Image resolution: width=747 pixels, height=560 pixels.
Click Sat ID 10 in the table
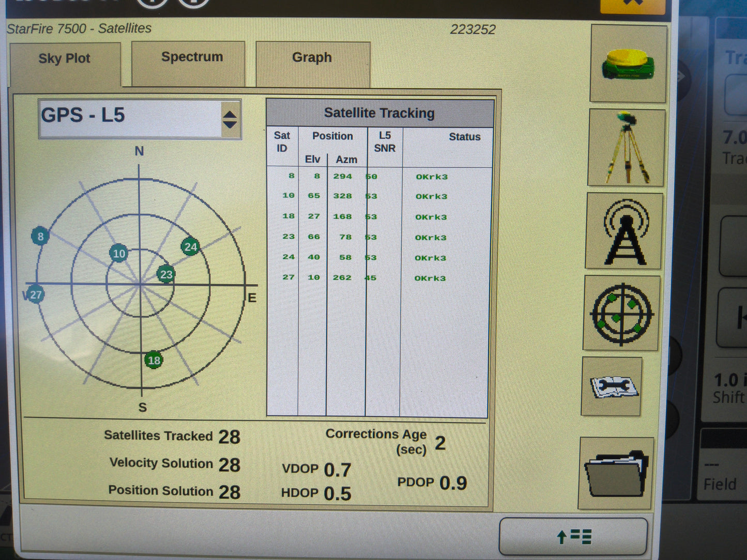[x=288, y=195]
